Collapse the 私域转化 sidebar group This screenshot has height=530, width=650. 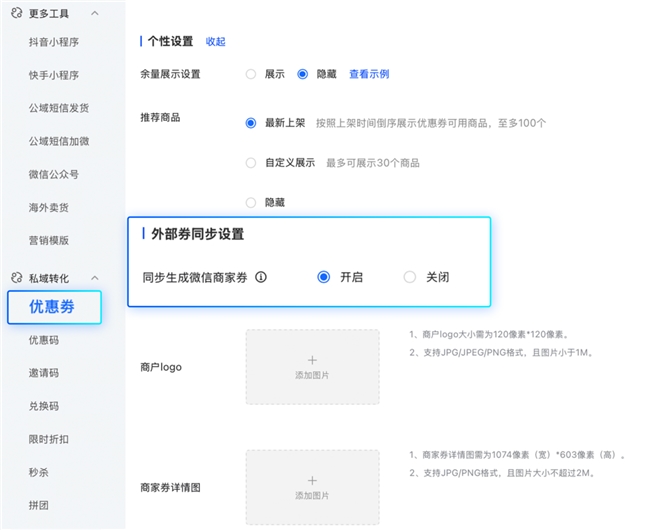(94, 278)
